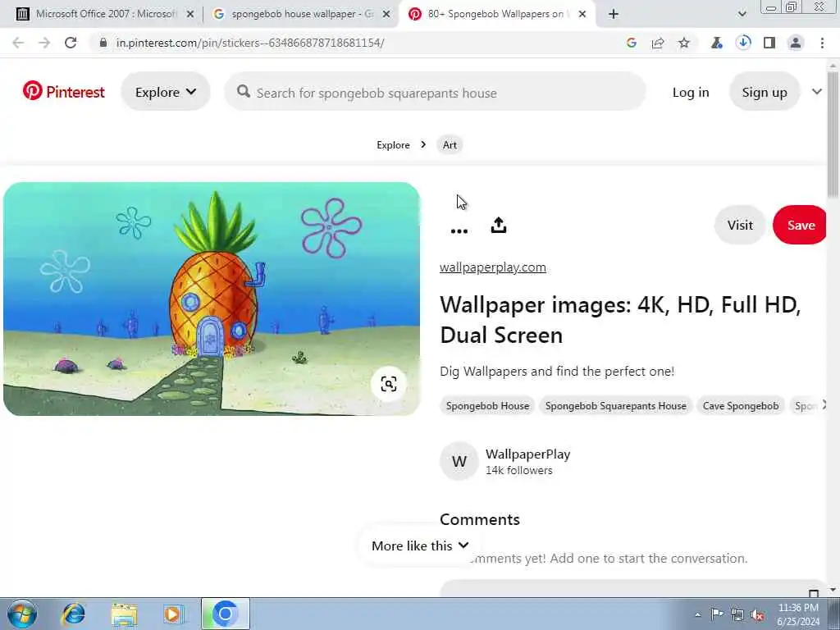Close the spongebob house wallpaper tab
The height and width of the screenshot is (630, 840).
click(x=386, y=15)
